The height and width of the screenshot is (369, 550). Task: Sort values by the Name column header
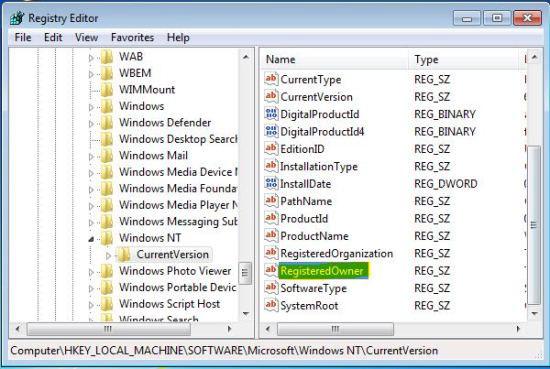pos(335,59)
